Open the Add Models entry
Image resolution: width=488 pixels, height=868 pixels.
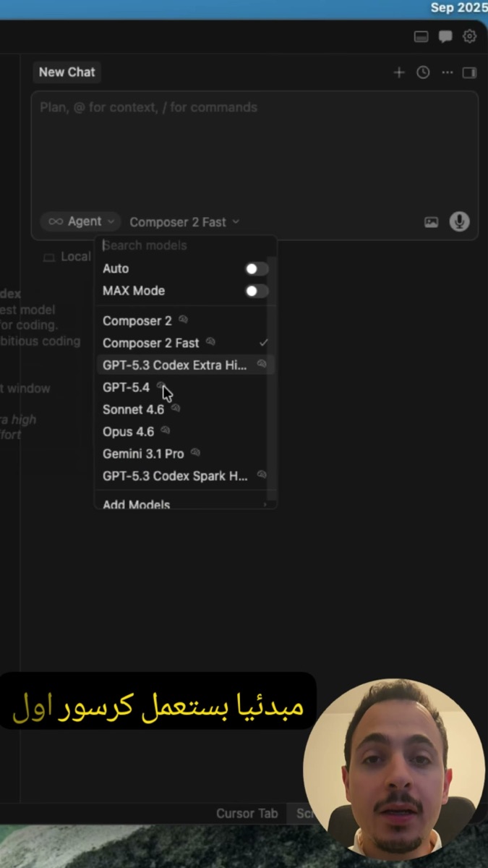[x=185, y=504]
